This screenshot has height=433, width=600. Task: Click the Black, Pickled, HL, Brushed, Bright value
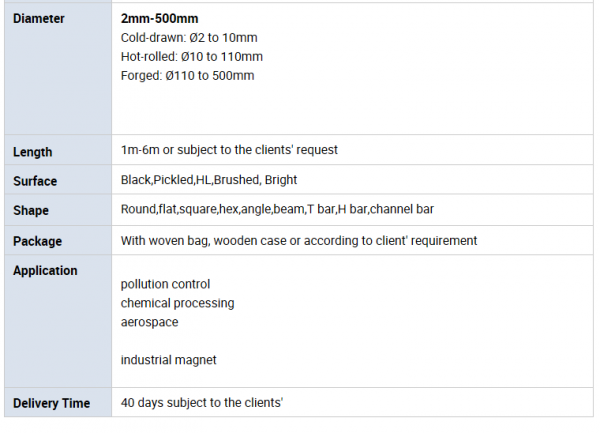click(x=209, y=180)
